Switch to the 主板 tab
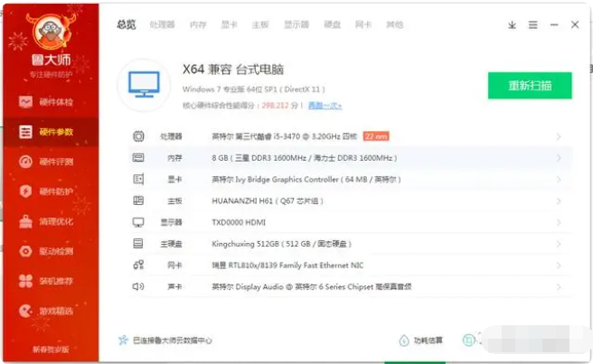The height and width of the screenshot is (364, 593). pos(260,25)
